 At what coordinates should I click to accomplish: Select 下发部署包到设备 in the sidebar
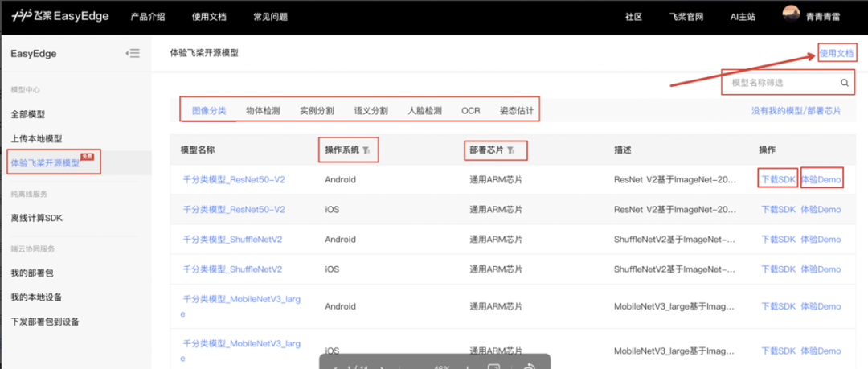tap(45, 322)
